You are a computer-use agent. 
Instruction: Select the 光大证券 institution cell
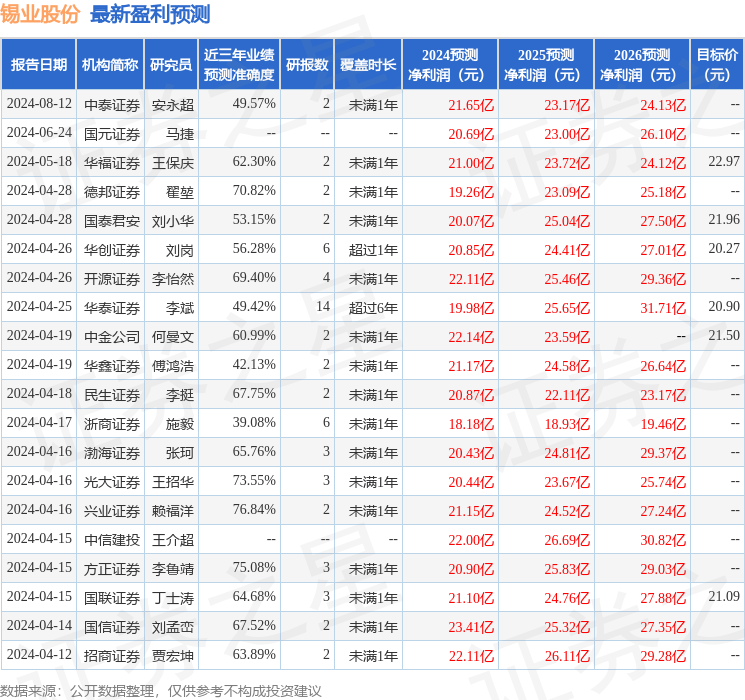tap(112, 482)
